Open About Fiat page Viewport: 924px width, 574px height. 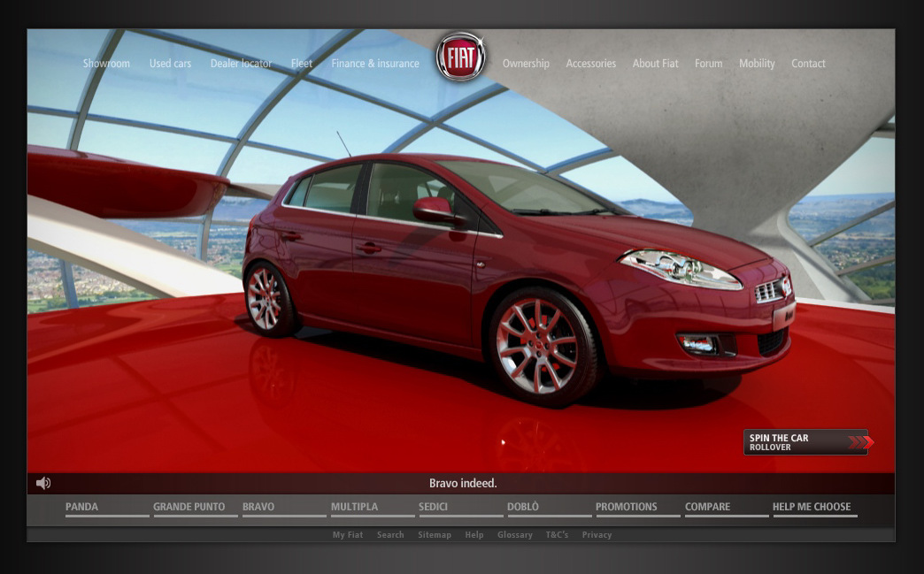pyautogui.click(x=655, y=63)
